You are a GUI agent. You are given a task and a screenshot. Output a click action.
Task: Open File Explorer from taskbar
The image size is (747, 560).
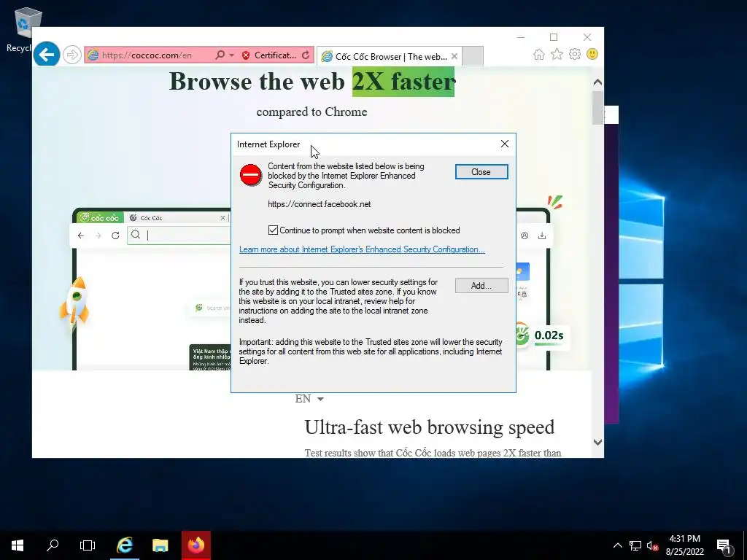160,545
